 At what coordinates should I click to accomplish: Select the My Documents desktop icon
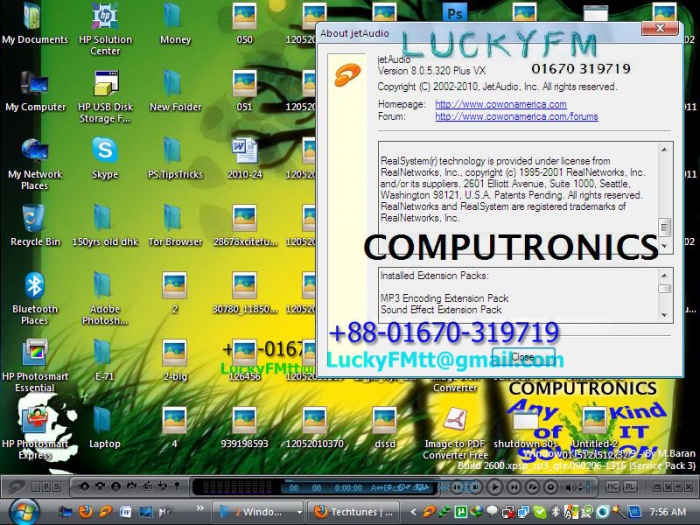(35, 23)
